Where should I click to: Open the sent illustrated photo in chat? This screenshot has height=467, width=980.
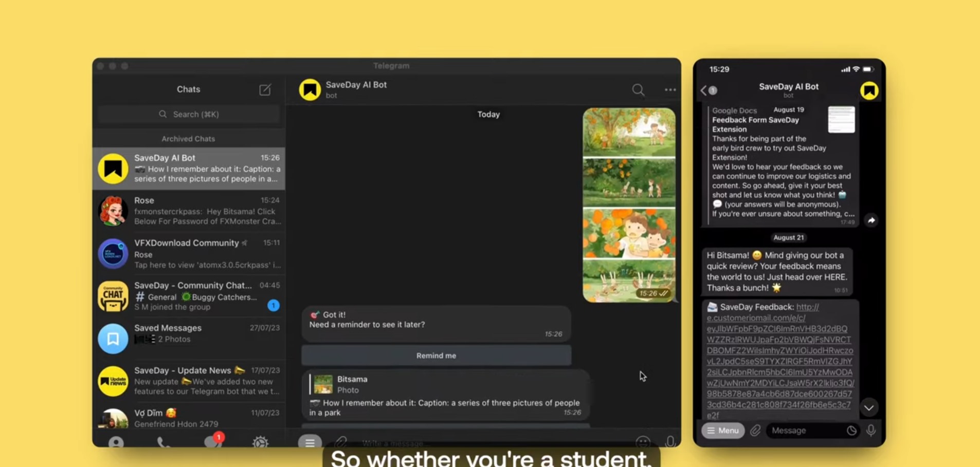point(629,205)
